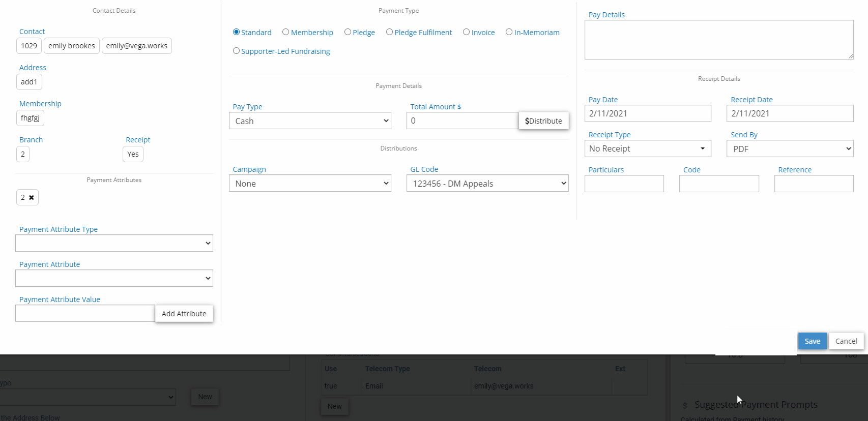Pick the In-Memoriam payment type

(x=509, y=32)
